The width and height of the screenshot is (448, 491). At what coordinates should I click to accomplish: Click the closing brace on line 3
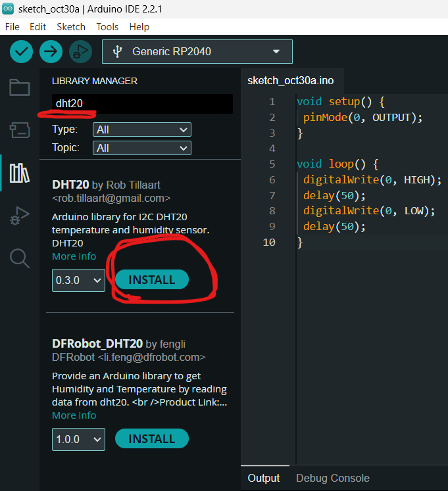pyautogui.click(x=300, y=133)
